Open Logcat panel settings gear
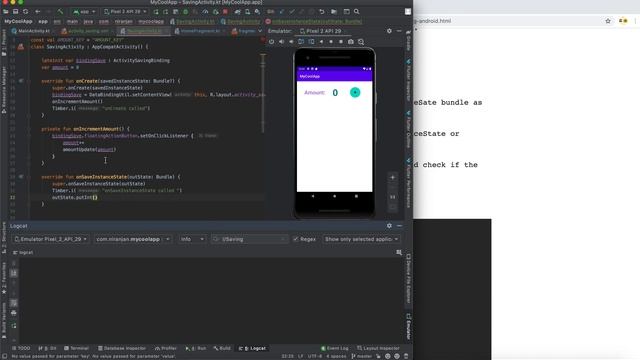 (389, 225)
